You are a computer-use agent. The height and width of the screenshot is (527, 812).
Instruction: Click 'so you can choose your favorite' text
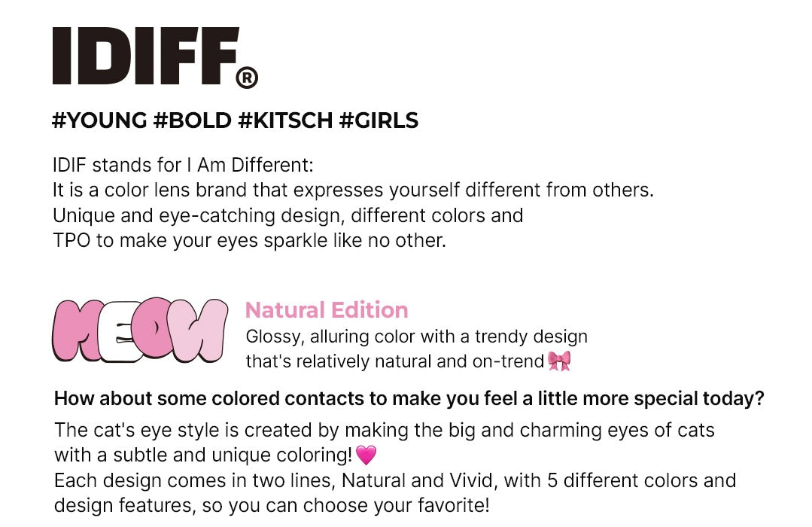[345, 505]
